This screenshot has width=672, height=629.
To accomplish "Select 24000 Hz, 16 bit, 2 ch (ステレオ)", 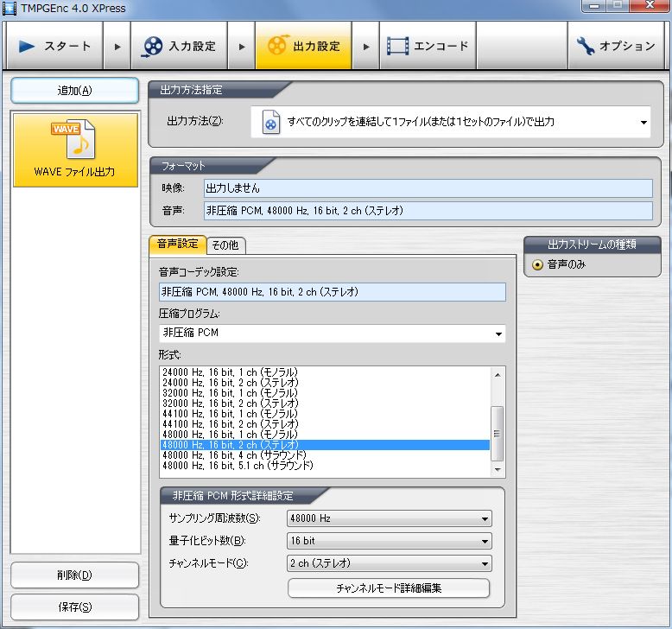I will tap(325, 383).
